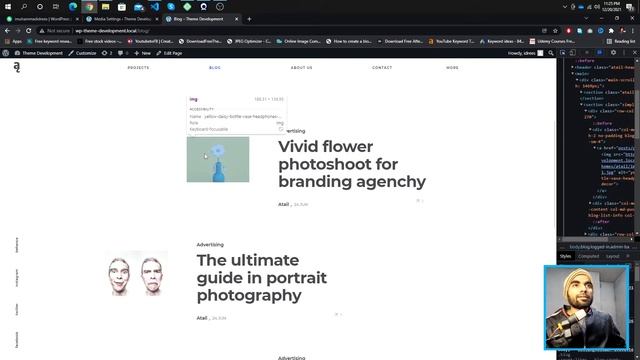Open Visual Studio Code from taskbar
The height and width of the screenshot is (360, 640).
coord(155,7)
